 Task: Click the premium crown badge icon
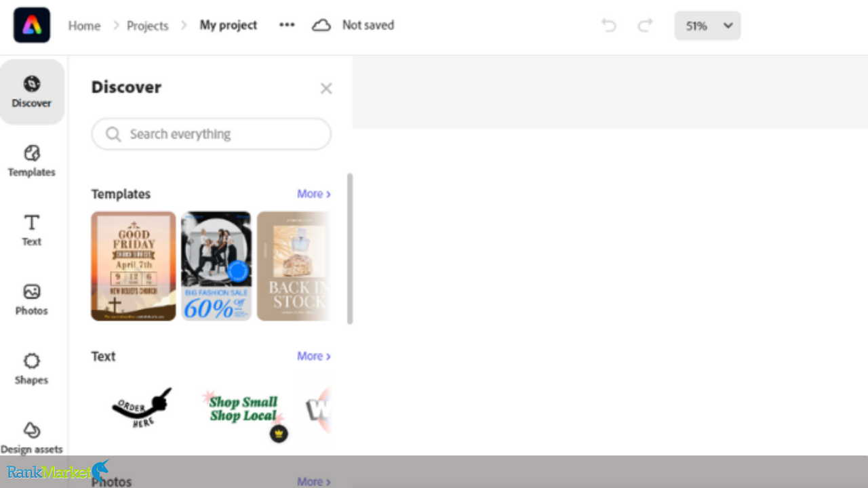(x=279, y=434)
